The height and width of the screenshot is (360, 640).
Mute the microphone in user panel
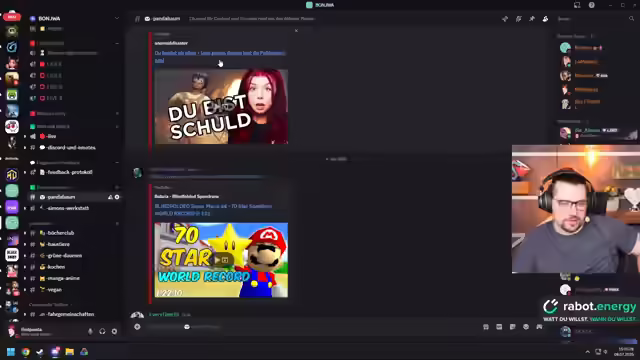90,331
